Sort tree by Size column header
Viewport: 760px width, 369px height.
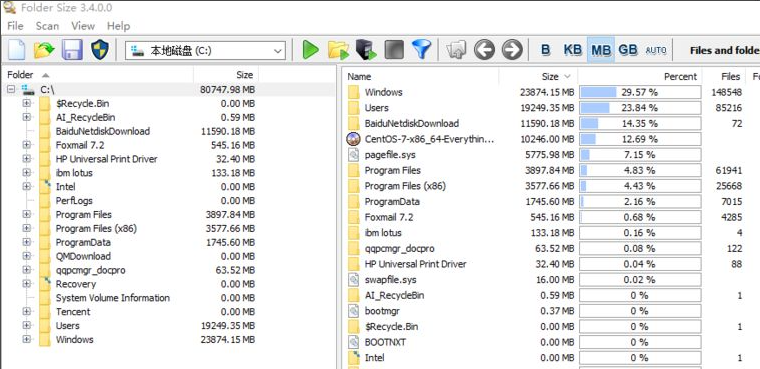[x=226, y=75]
